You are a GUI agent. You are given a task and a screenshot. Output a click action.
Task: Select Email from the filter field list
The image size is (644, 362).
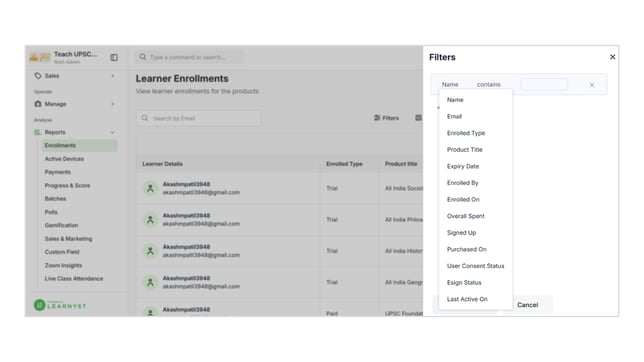click(x=454, y=116)
